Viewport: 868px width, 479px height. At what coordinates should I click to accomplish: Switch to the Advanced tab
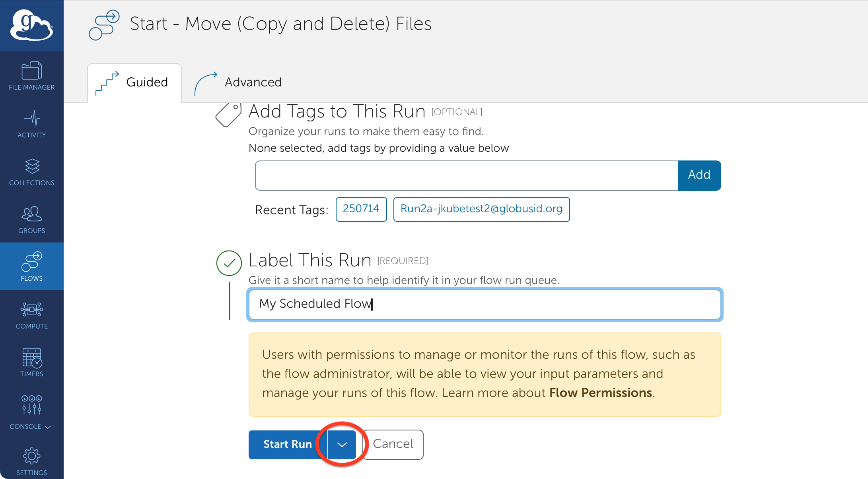tap(238, 82)
